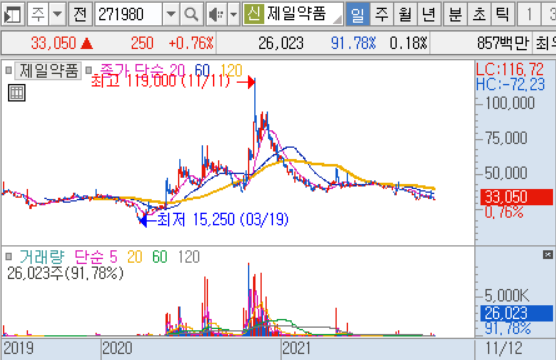Click the green 신 badge icon
Viewport: 556px width, 360px height.
[x=254, y=14]
